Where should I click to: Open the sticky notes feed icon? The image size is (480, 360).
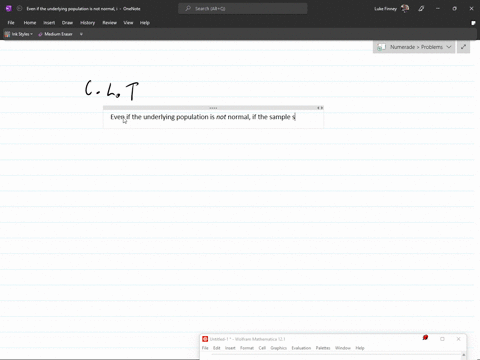pos(473,23)
